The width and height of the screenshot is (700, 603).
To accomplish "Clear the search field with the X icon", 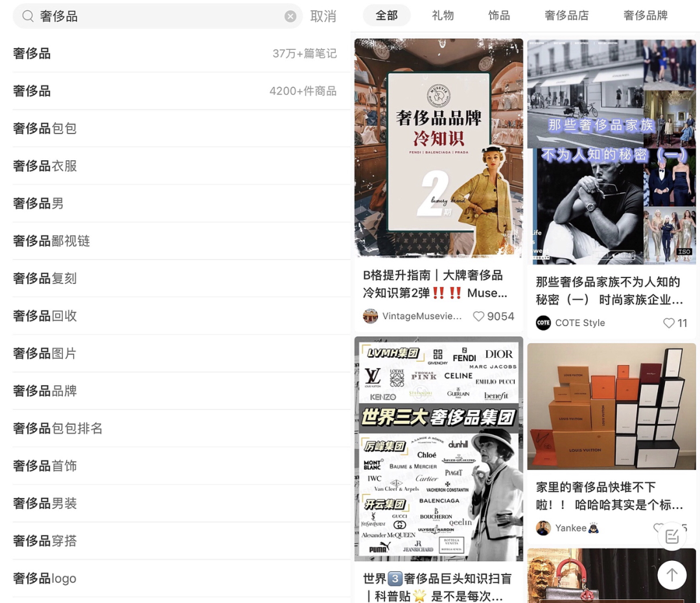I will pyautogui.click(x=290, y=17).
